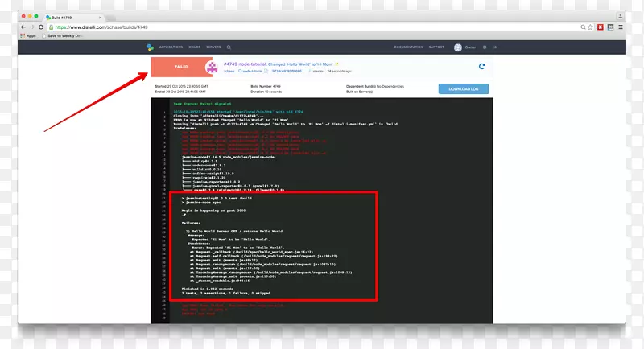
Task: Open the BUILDS menu
Action: (195, 47)
